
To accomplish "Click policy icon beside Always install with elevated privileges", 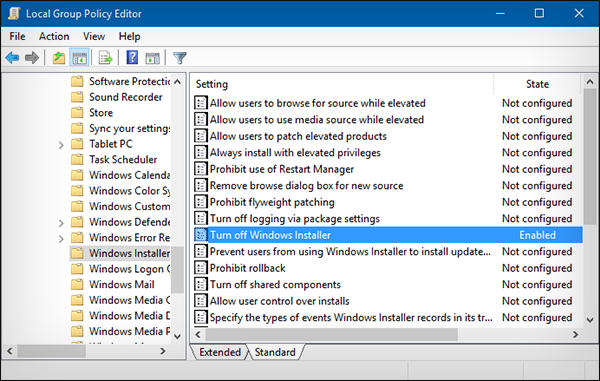I will (201, 152).
